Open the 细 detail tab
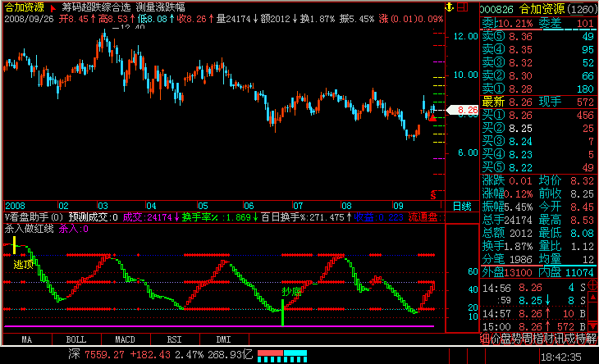The image size is (599, 364). click(485, 339)
